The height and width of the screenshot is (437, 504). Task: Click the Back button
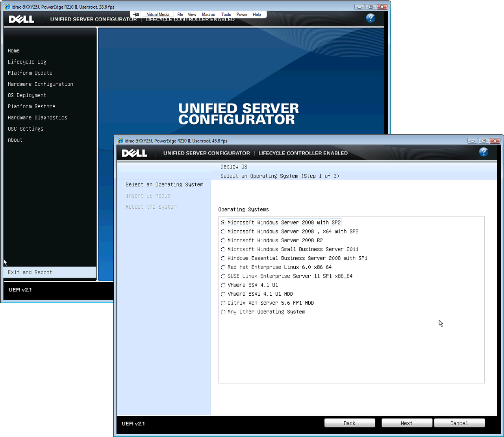tap(350, 423)
